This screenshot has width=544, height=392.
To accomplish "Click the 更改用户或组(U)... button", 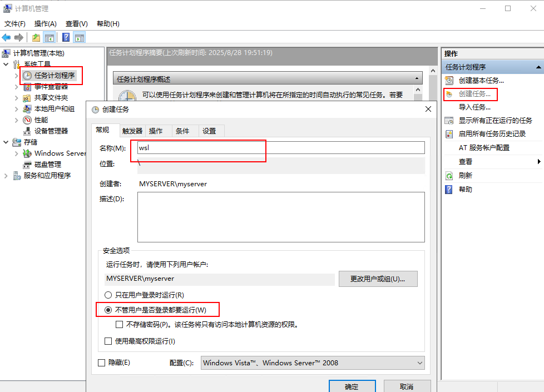I will click(378, 279).
